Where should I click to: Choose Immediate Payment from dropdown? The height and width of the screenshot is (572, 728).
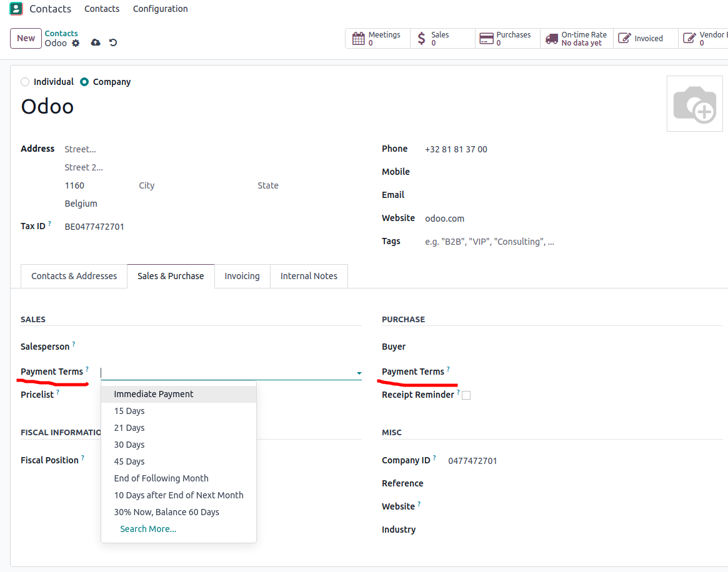pos(178,394)
